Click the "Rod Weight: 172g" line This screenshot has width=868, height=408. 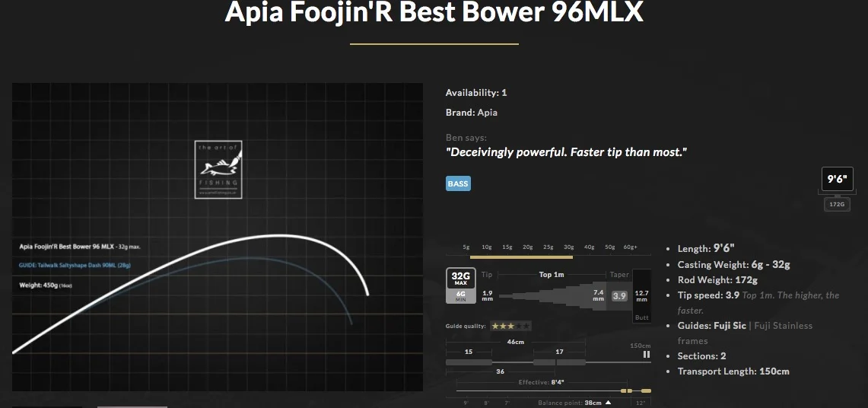click(717, 280)
